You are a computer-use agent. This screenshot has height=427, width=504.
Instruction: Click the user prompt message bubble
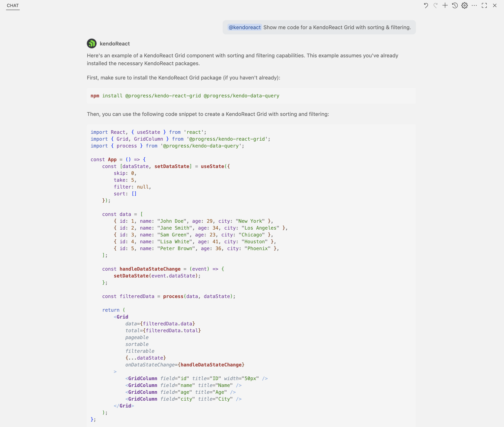click(x=319, y=27)
